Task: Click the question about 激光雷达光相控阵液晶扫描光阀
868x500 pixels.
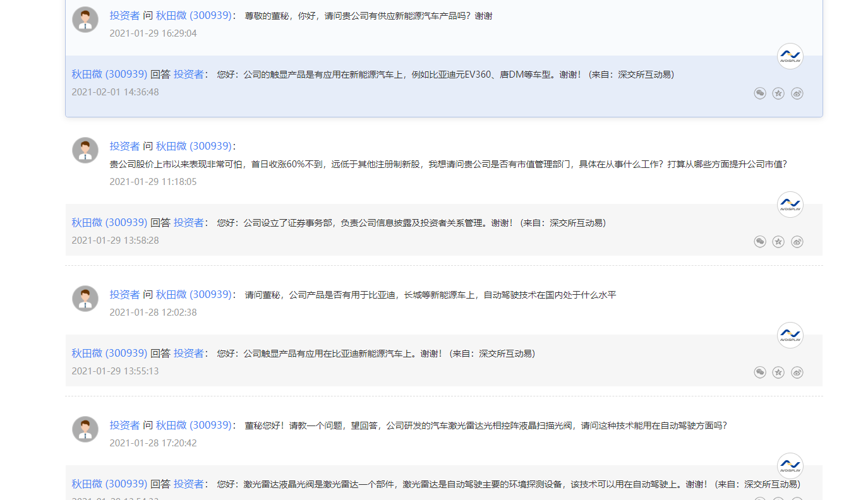Action: pyautogui.click(x=486, y=426)
